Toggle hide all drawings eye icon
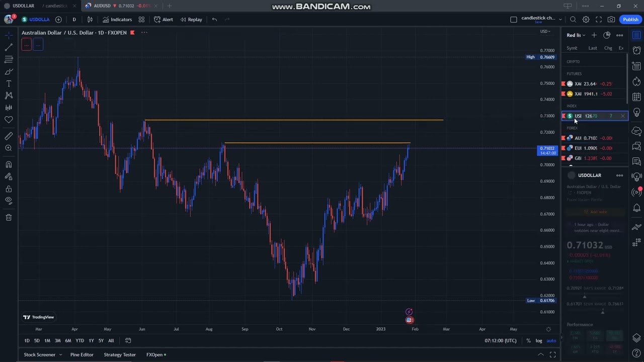This screenshot has width=644, height=362. point(9,201)
